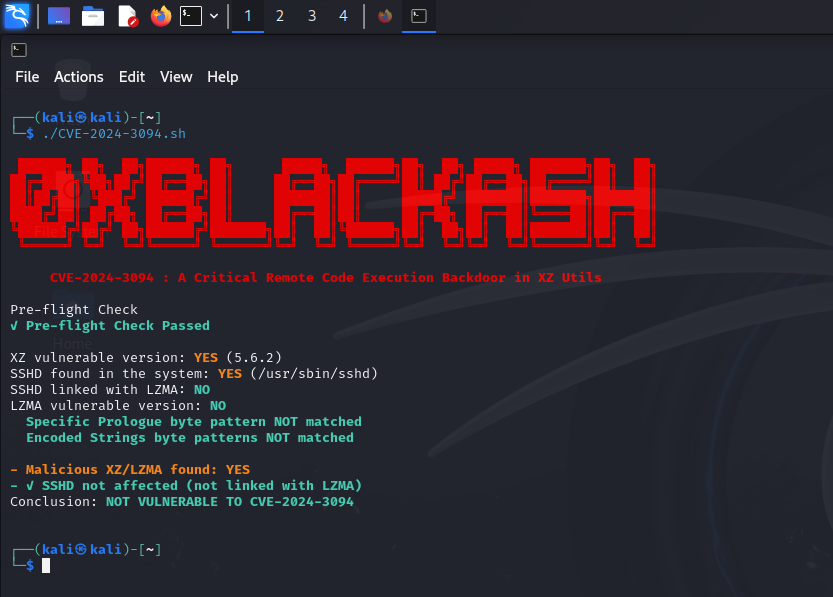Open the Actions menu
Image resolution: width=833 pixels, height=597 pixels.
[79, 77]
